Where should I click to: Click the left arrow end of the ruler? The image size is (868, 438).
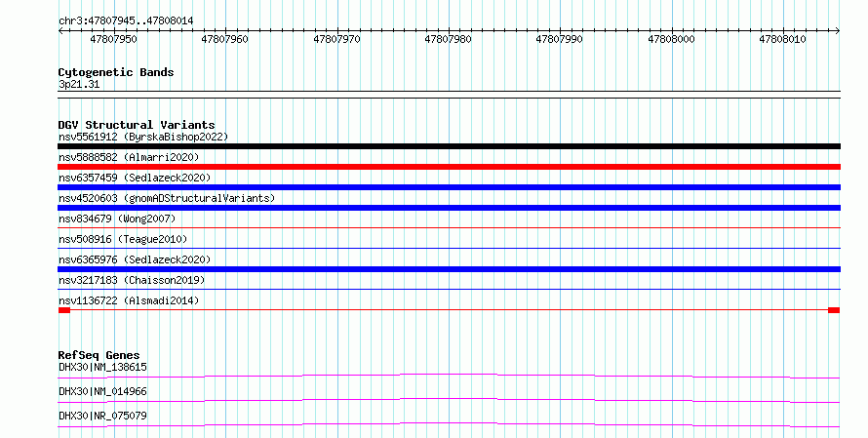(x=60, y=31)
